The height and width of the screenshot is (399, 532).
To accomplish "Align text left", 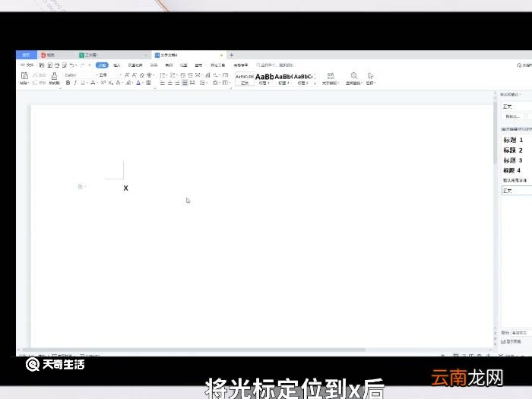I will pos(163,83).
